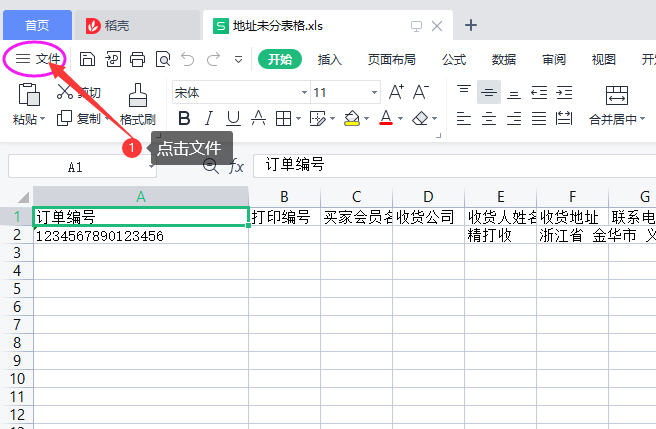Click the 复制 copy button
656x429 pixels.
coord(79,118)
